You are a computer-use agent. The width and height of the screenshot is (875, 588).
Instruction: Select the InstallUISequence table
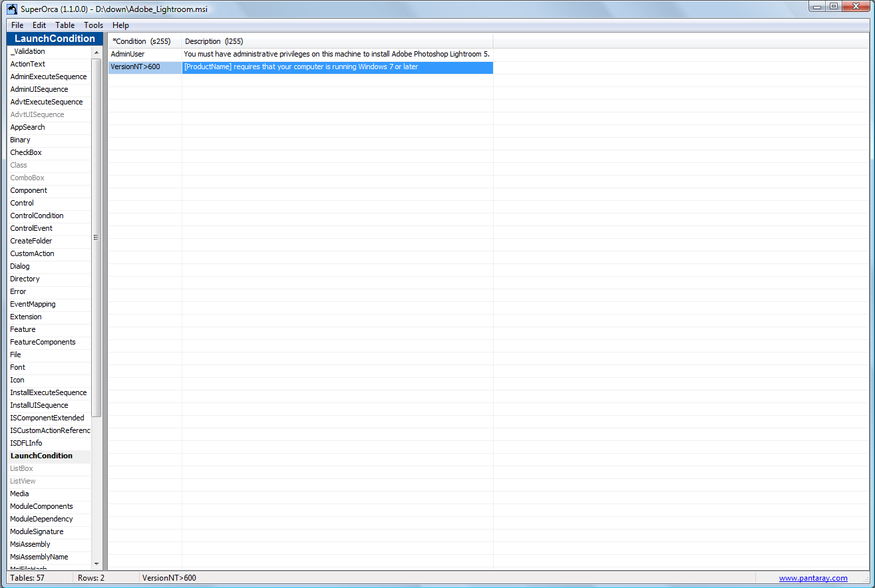[x=49, y=405]
